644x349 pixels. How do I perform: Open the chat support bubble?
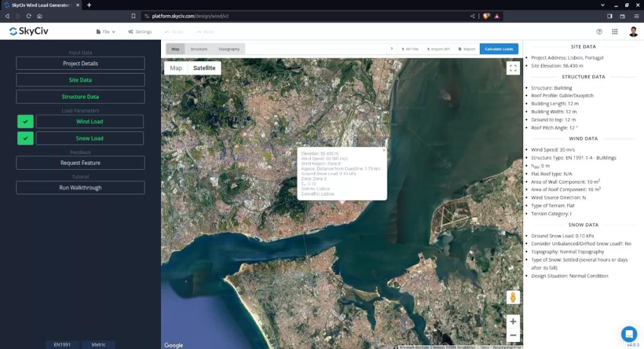(629, 334)
